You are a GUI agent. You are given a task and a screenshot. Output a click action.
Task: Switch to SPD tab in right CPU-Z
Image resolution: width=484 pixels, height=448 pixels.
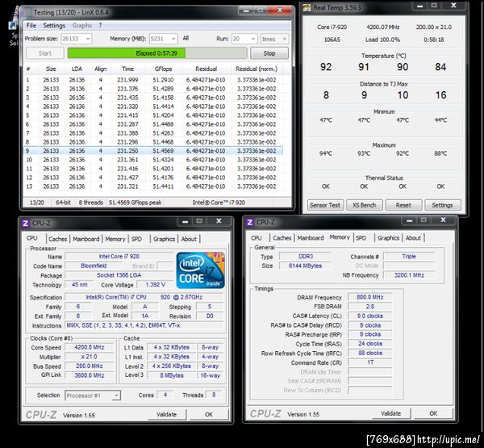(x=361, y=238)
